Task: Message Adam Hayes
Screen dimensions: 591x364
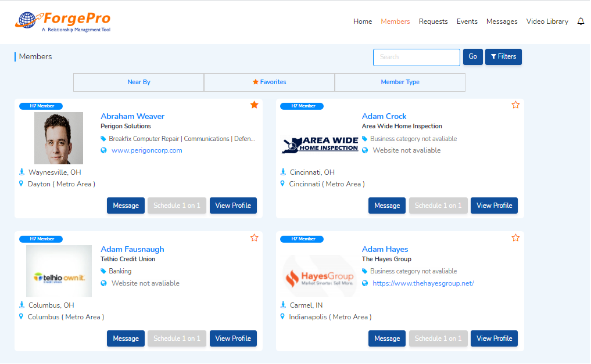Action: [387, 338]
